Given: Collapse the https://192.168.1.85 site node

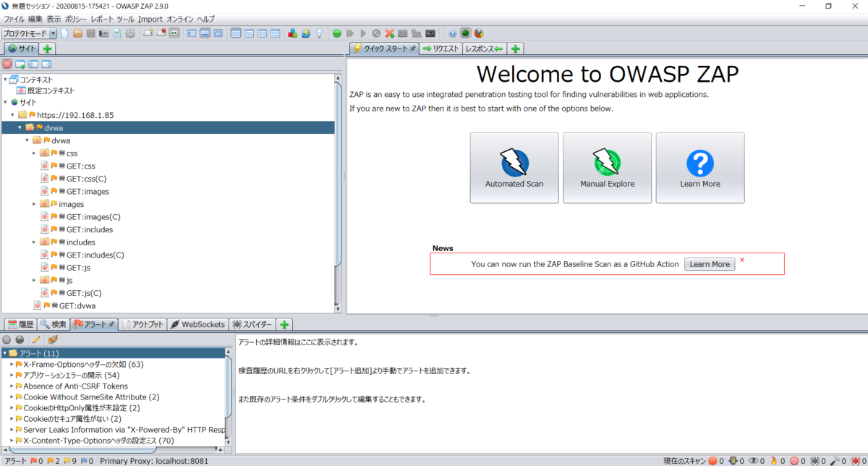Looking at the screenshot, I should pos(12,115).
